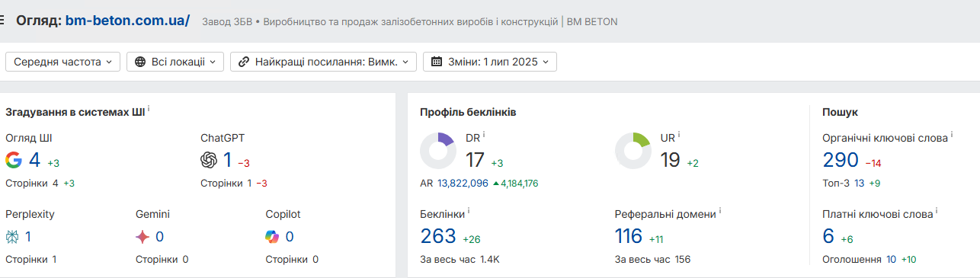Image resolution: width=980 pixels, height=278 pixels.
Task: Click the Google AI Overview icon
Action: (x=14, y=160)
